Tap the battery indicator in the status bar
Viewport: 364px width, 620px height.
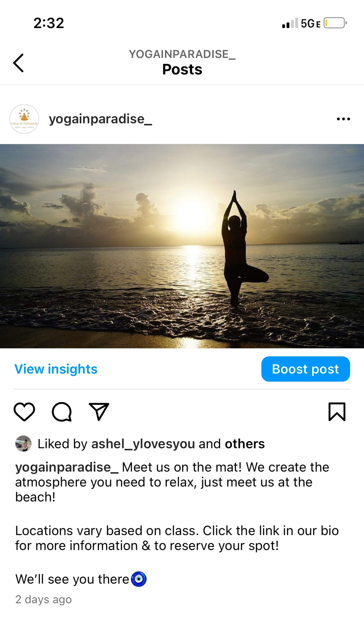click(x=335, y=23)
